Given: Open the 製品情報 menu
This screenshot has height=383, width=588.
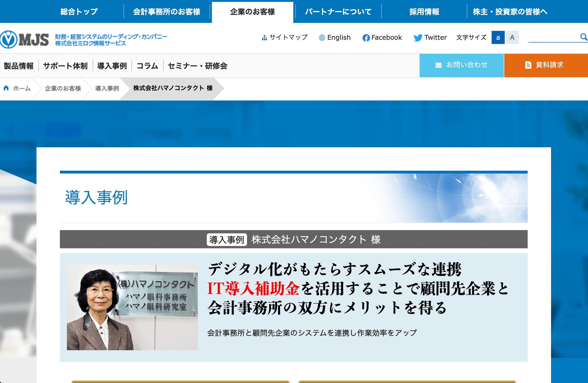Looking at the screenshot, I should (19, 66).
